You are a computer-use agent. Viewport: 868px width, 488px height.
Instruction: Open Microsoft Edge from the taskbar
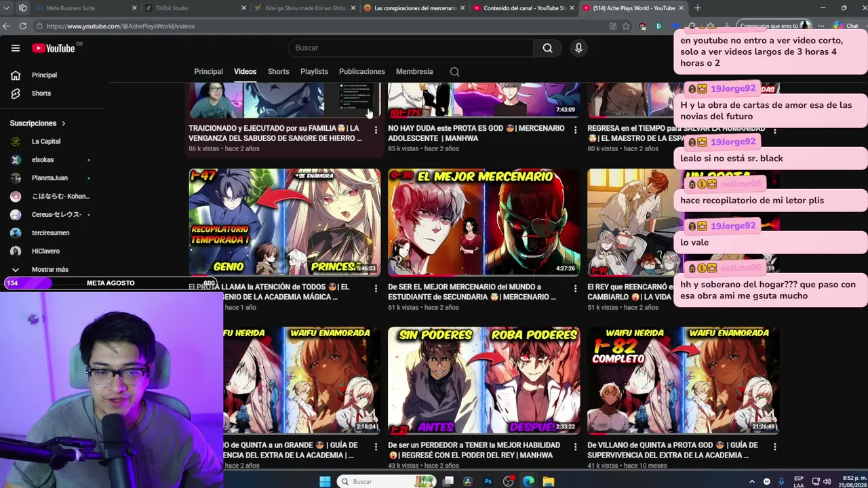coord(528,481)
